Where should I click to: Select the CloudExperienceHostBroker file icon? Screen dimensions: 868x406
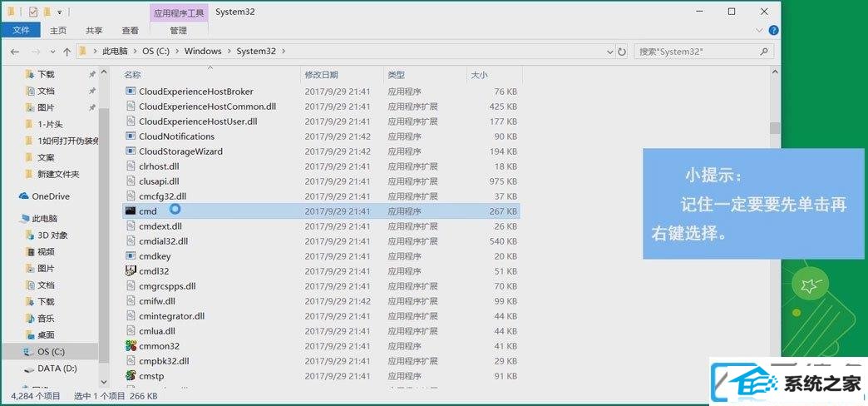(x=131, y=92)
